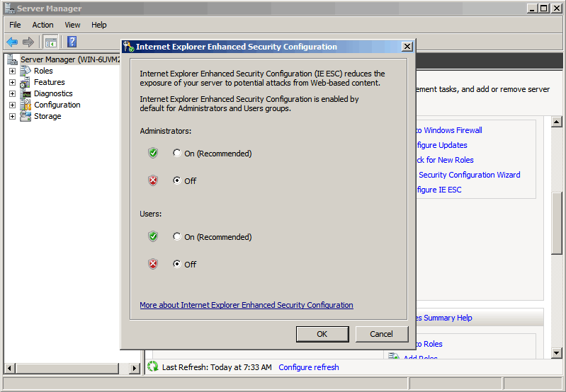Click the Configuration node icon
This screenshot has height=392, width=566.
[26, 105]
